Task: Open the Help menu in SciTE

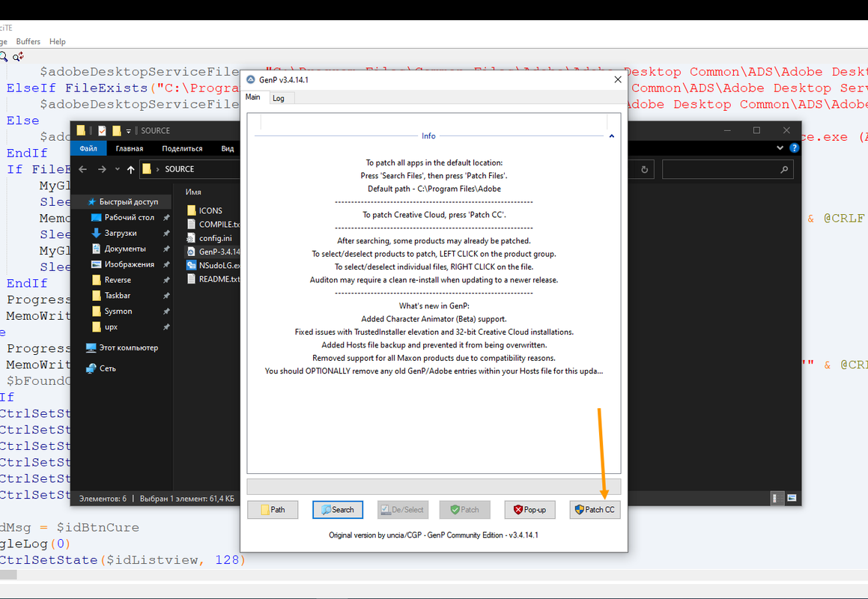Action: coord(58,41)
